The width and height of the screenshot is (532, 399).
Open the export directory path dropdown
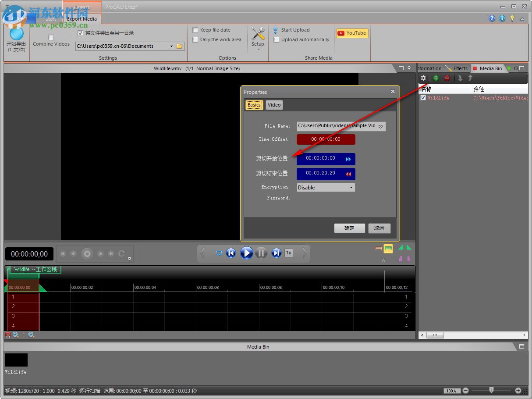171,46
